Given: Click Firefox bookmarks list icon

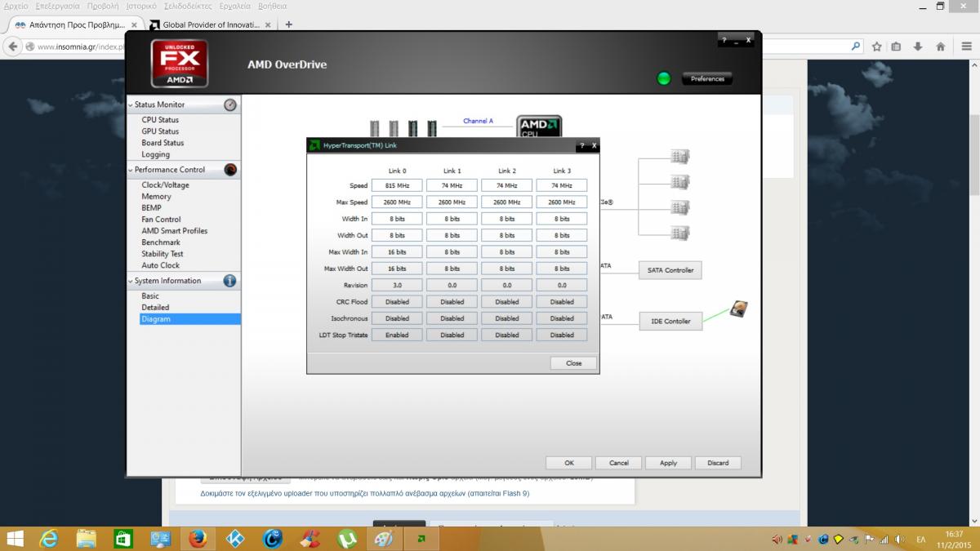Looking at the screenshot, I should [x=897, y=47].
